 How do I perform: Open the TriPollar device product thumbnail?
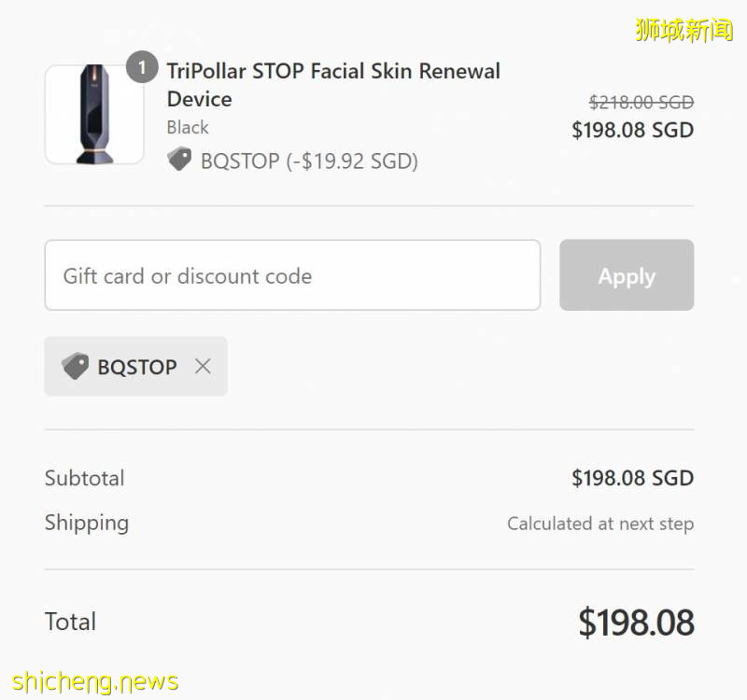[x=93, y=115]
